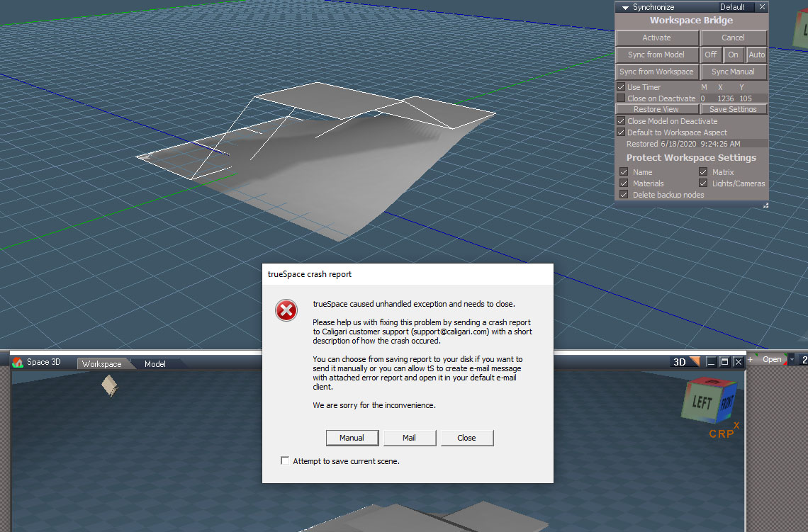Screen dimensions: 808x532
Task: Click the Restore View button
Action: [x=657, y=109]
